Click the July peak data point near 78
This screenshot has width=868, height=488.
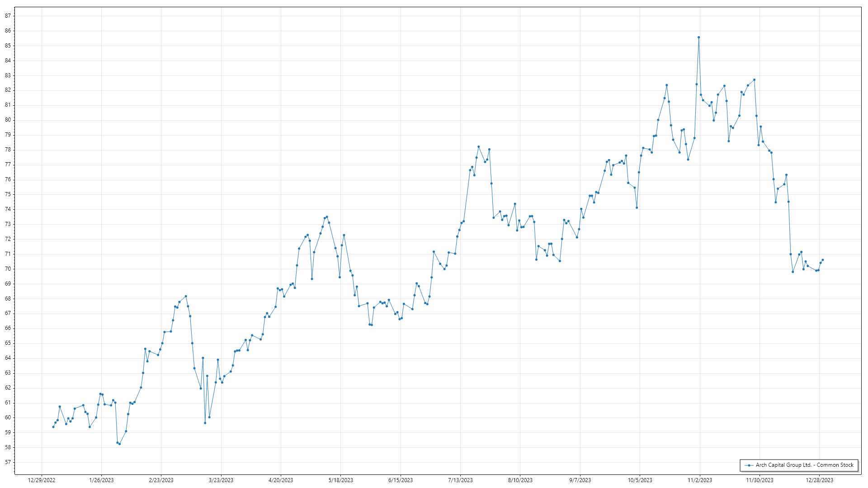pyautogui.click(x=478, y=147)
